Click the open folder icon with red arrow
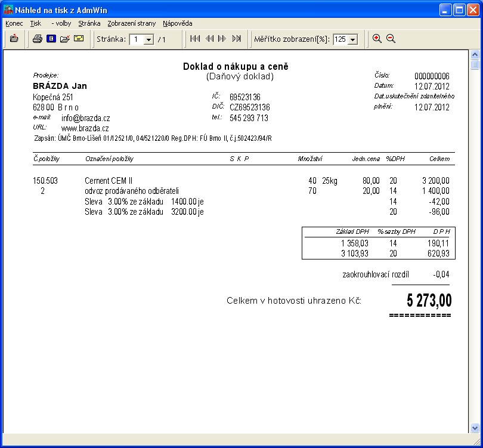 point(65,39)
